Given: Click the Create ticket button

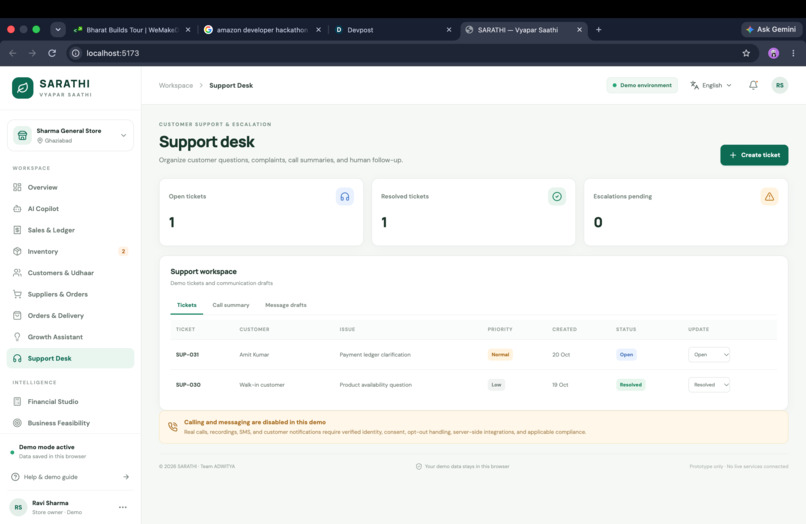Looking at the screenshot, I should tap(754, 155).
